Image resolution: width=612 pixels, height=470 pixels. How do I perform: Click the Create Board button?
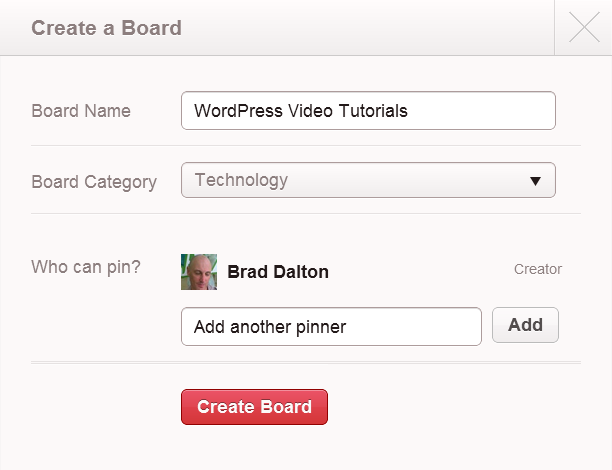pyautogui.click(x=254, y=407)
